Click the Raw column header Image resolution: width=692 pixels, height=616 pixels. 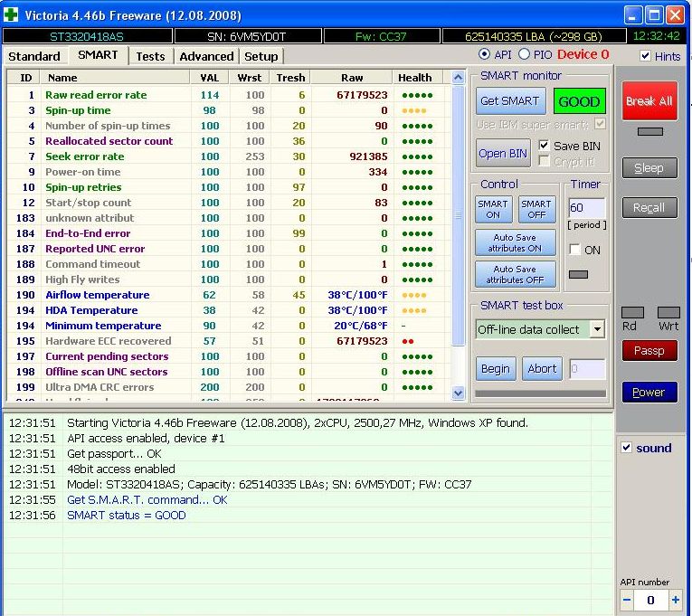click(x=352, y=78)
